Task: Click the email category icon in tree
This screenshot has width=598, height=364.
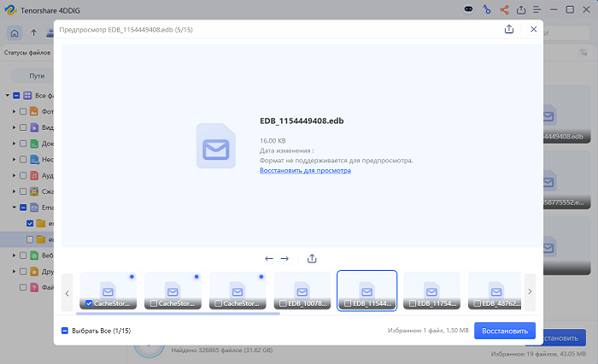Action: (x=34, y=207)
